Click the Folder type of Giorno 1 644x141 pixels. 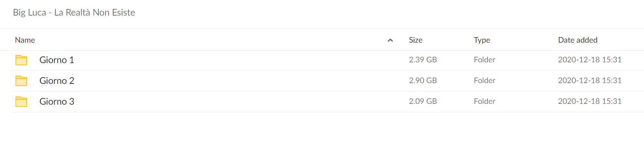tap(484, 60)
